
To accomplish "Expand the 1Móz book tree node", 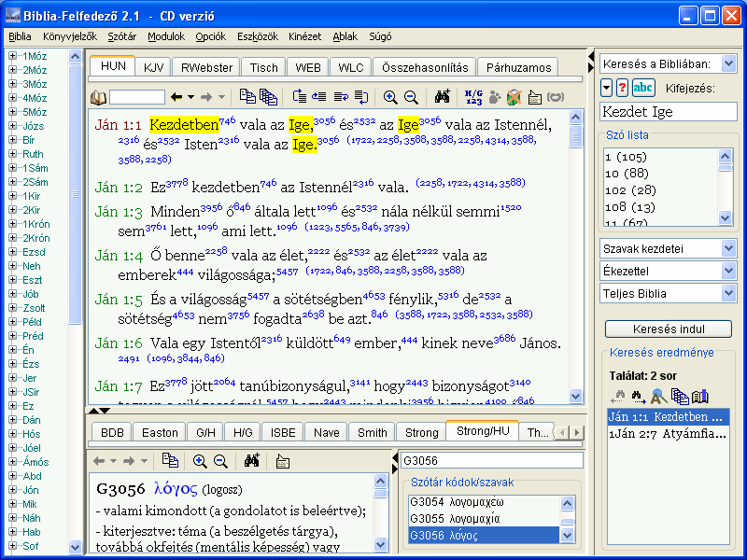I will pyautogui.click(x=12, y=56).
